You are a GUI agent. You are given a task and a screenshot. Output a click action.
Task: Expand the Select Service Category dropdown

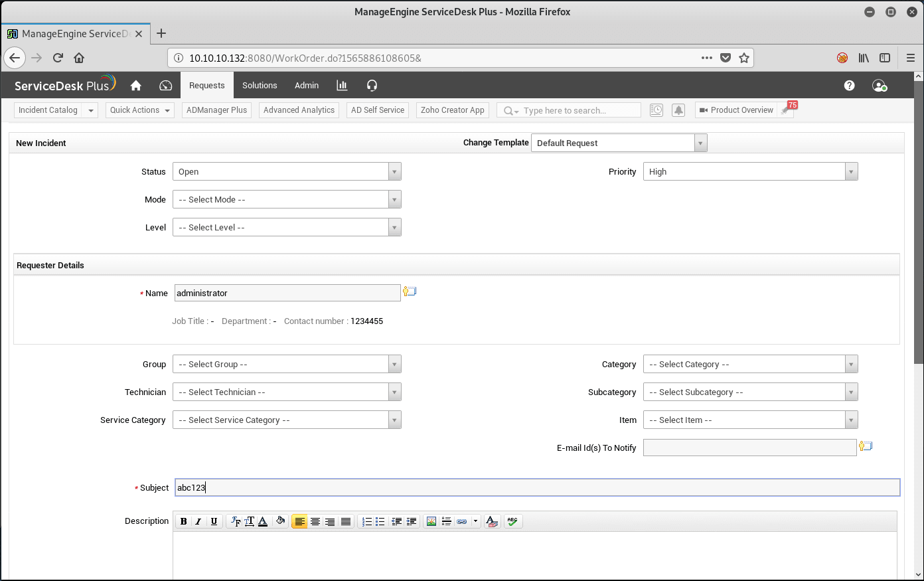pos(287,420)
